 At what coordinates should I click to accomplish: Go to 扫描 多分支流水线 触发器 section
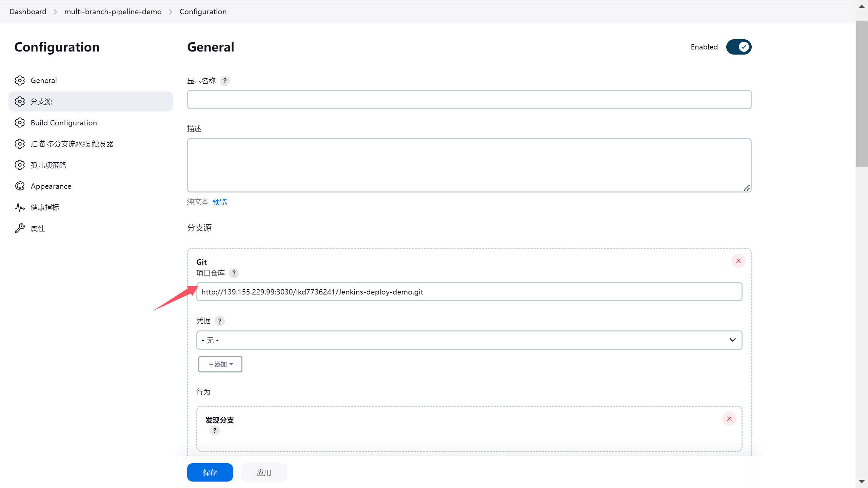click(x=72, y=144)
